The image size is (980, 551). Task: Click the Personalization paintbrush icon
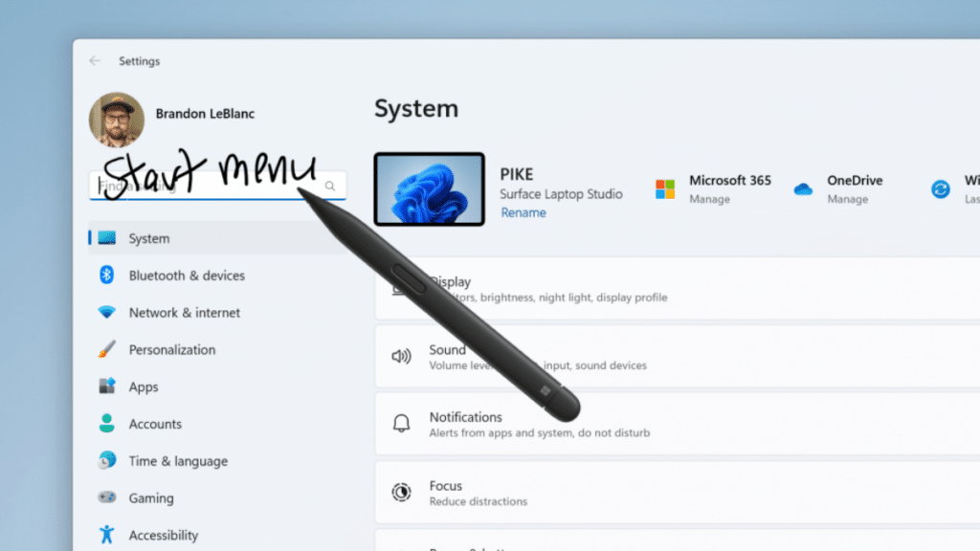click(107, 350)
